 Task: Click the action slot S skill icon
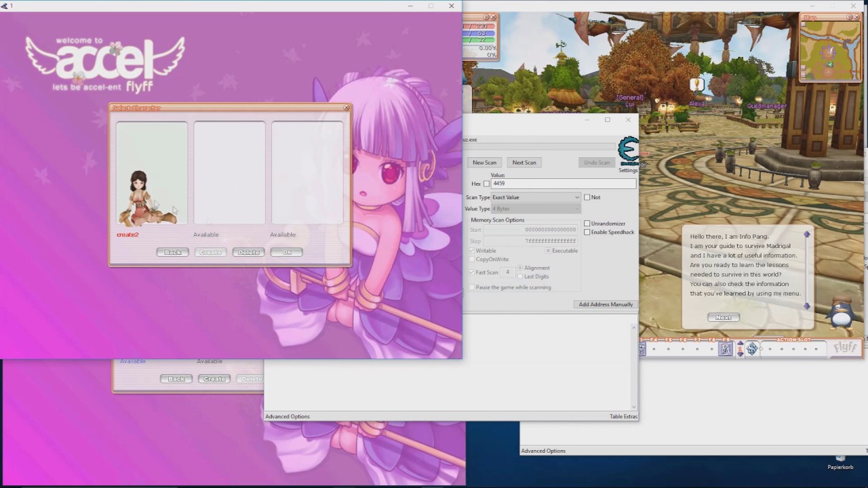point(751,349)
